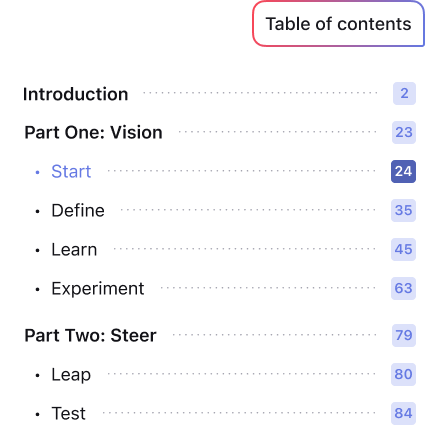Go to Part Two: Steer
The image size is (425, 437).
click(x=90, y=335)
